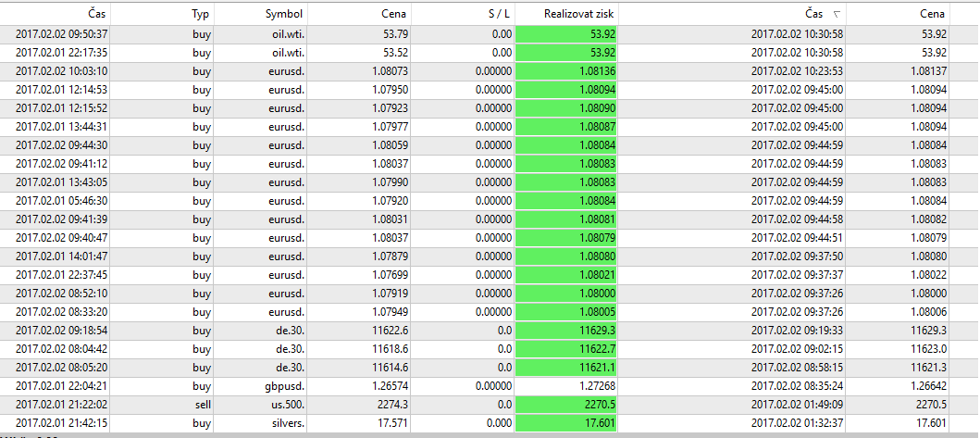The width and height of the screenshot is (980, 438).
Task: Select the close time 2017.02.02 09:37:50
Action: point(798,257)
